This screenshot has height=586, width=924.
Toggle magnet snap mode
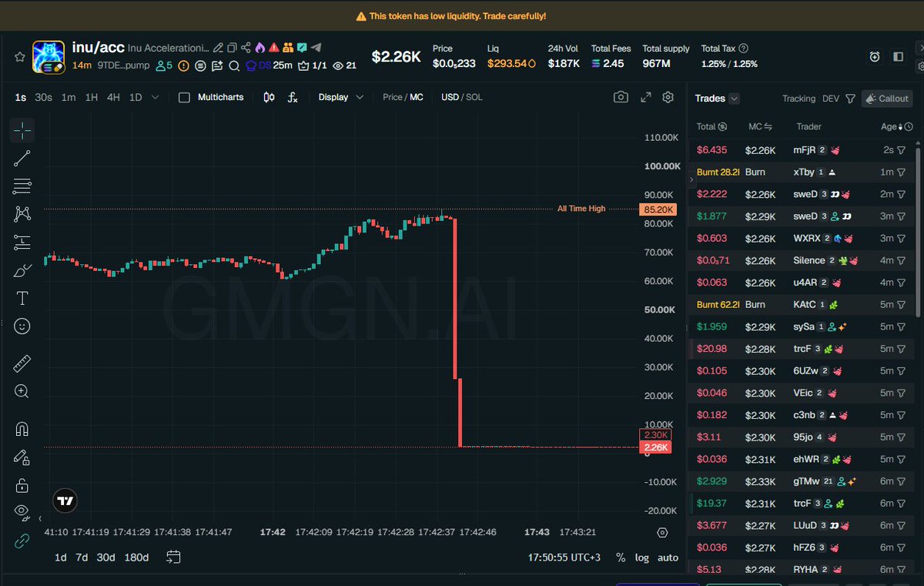pyautogui.click(x=22, y=429)
